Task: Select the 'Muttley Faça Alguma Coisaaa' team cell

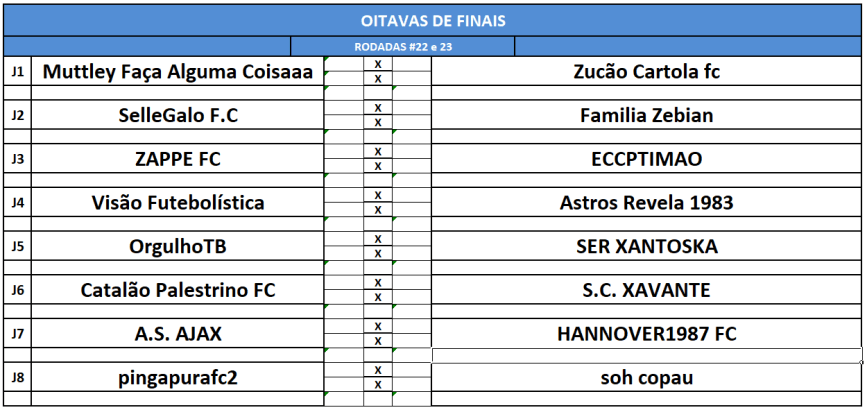Action: click(x=178, y=72)
